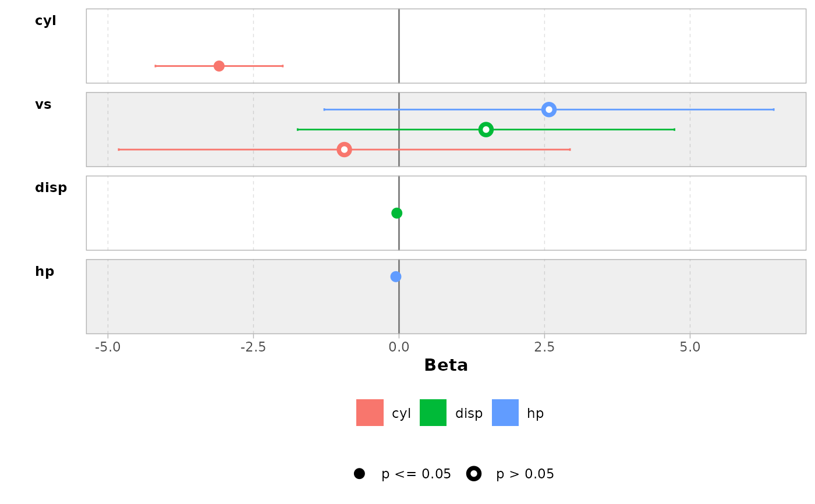Click the 0.0 axis tick label
Screen dimensions: 815x504
[x=399, y=347]
